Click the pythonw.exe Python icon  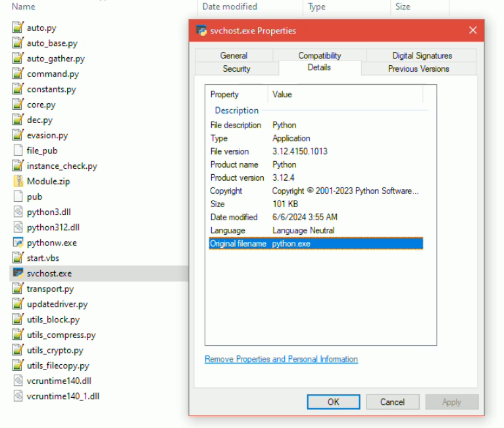click(18, 243)
